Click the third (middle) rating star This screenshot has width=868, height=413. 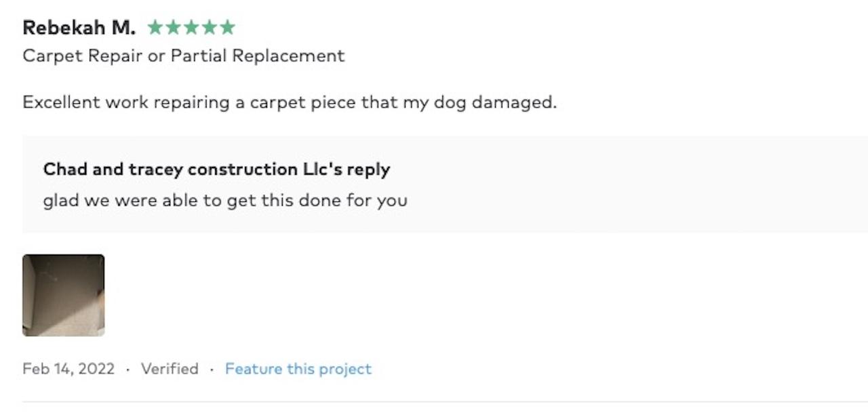192,28
